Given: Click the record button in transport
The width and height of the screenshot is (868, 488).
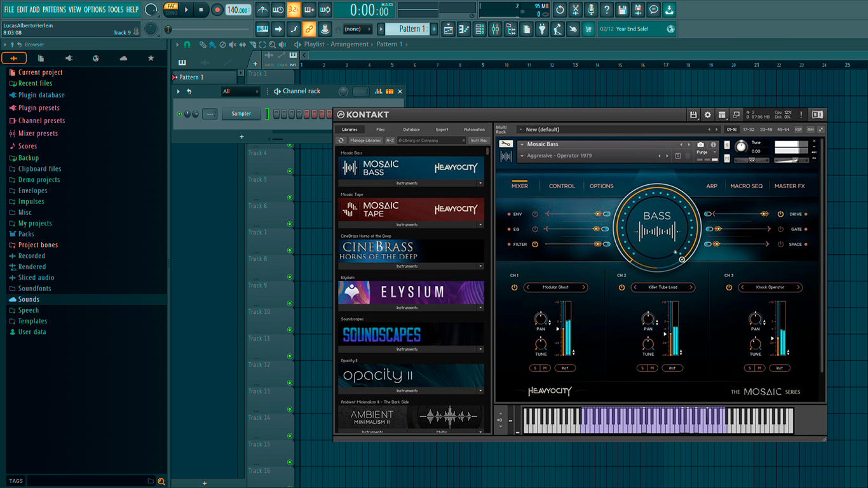Looking at the screenshot, I should (217, 10).
